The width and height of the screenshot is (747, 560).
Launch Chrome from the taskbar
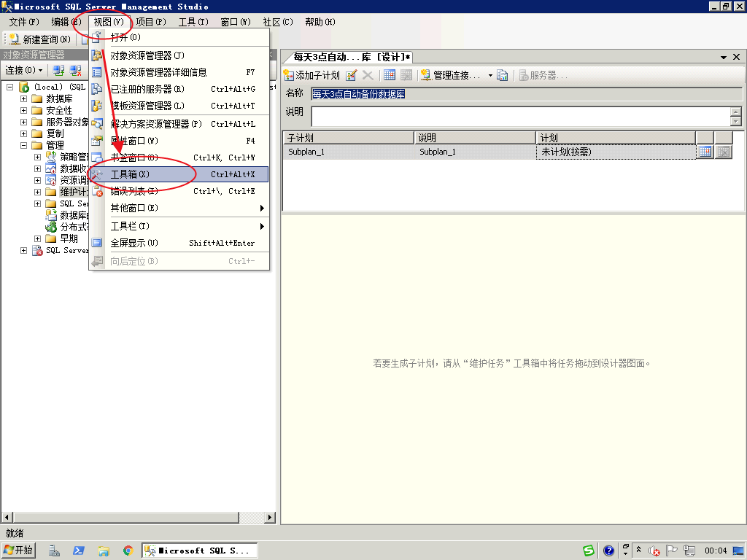tap(128, 551)
